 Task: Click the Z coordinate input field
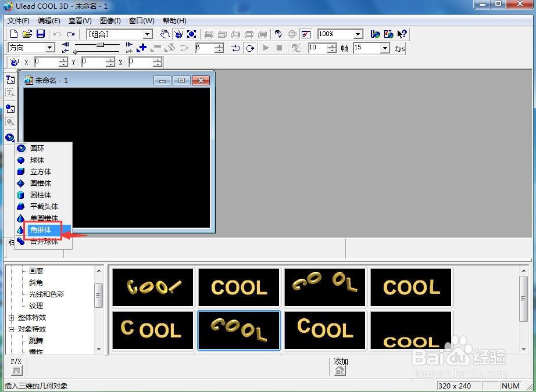click(141, 62)
